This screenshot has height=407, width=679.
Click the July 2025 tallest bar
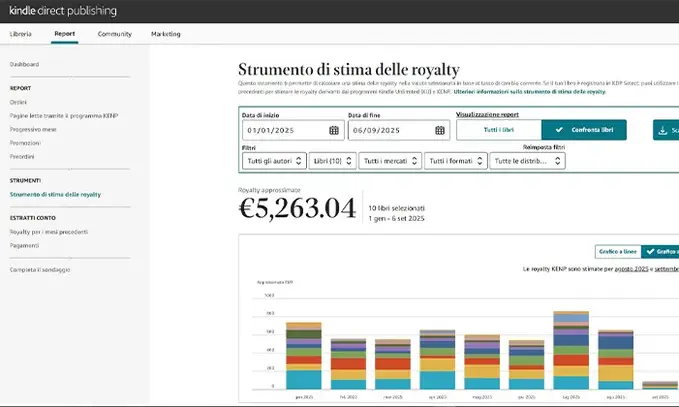pyautogui.click(x=571, y=350)
